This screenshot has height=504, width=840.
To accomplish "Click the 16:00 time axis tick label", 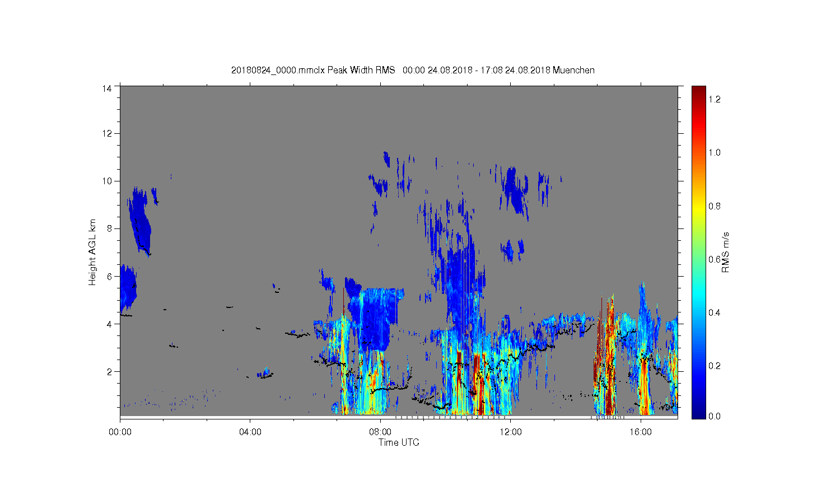I will pyautogui.click(x=641, y=432).
